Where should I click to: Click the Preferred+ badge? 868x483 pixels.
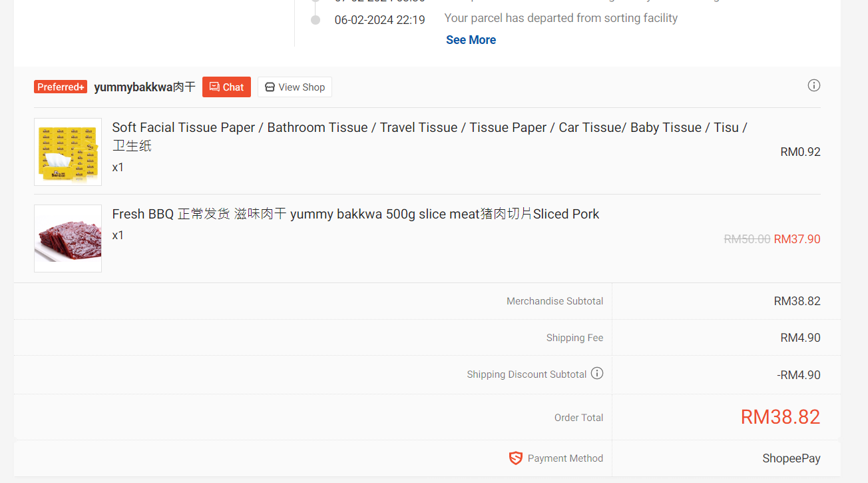(61, 87)
